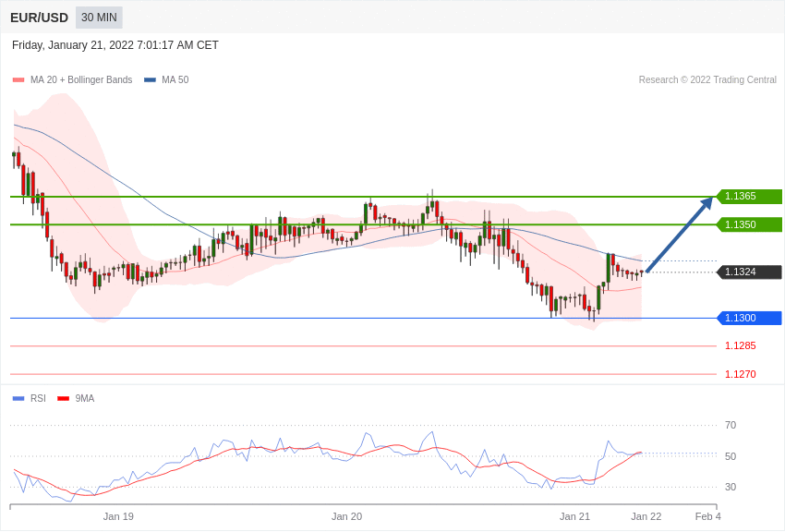The height and width of the screenshot is (532, 785).
Task: Click the EUR/USD pair title
Action: [39, 18]
